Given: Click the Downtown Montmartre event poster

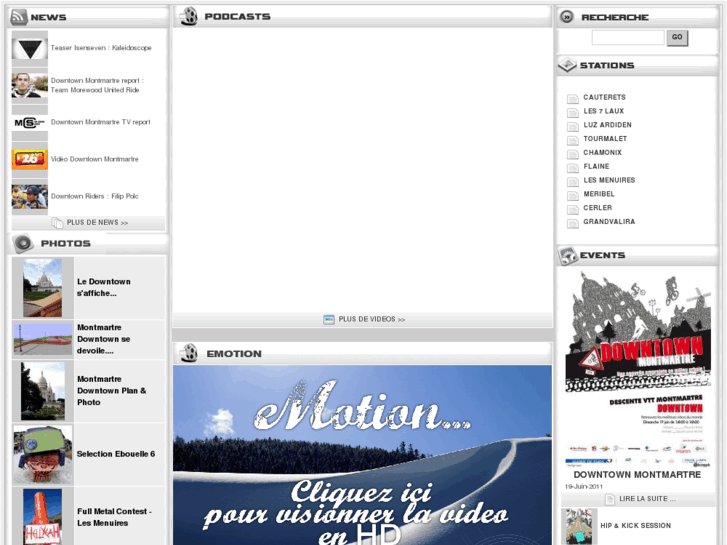Looking at the screenshot, I should pyautogui.click(x=638, y=370).
